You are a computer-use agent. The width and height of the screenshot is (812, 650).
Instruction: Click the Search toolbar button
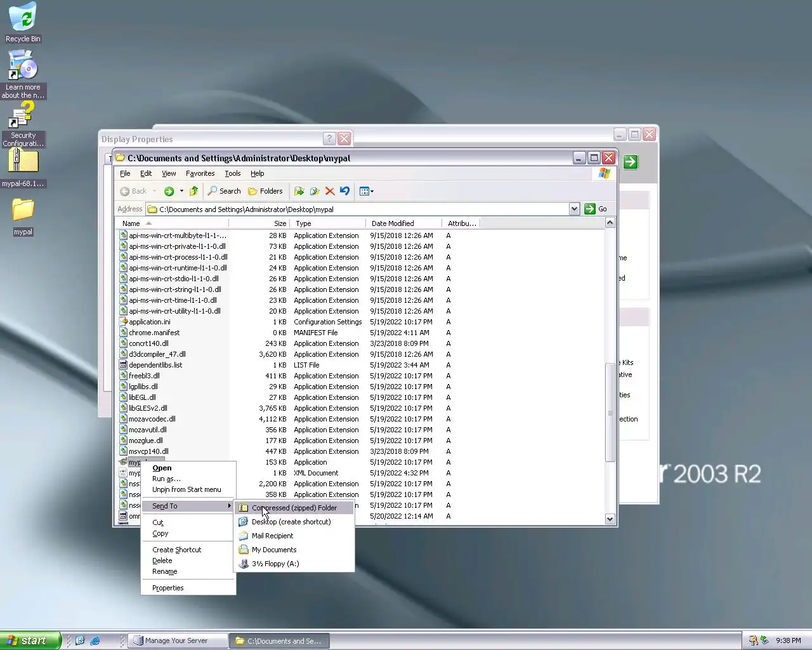coord(225,191)
